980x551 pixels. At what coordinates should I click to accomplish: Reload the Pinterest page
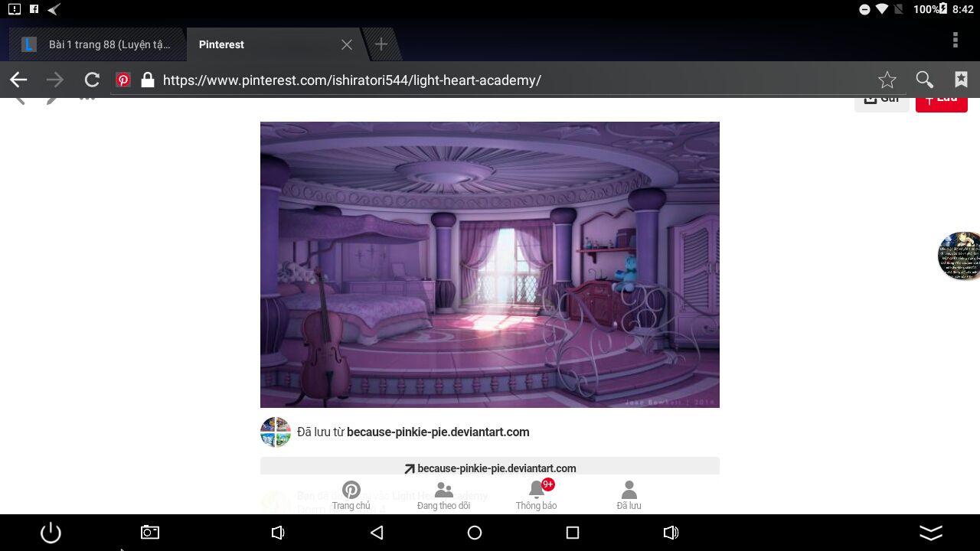coord(92,80)
